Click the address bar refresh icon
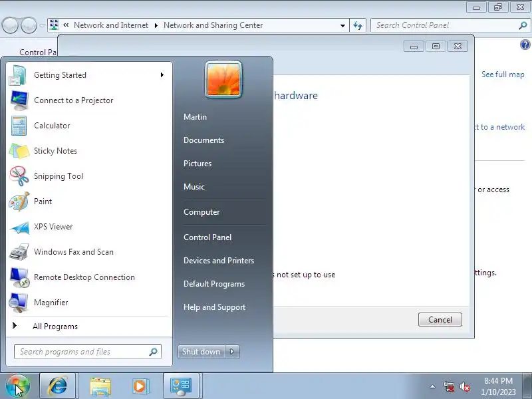The image size is (532, 399). pos(358,25)
